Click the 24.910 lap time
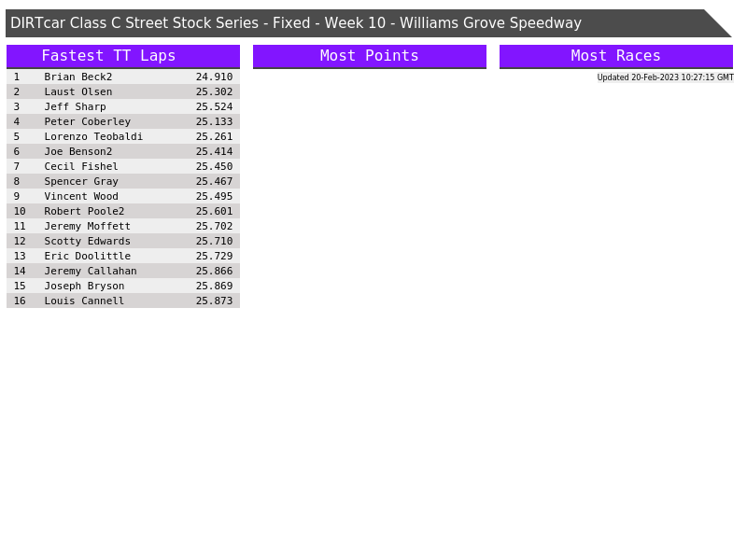This screenshot has height=560, width=747. [x=214, y=77]
